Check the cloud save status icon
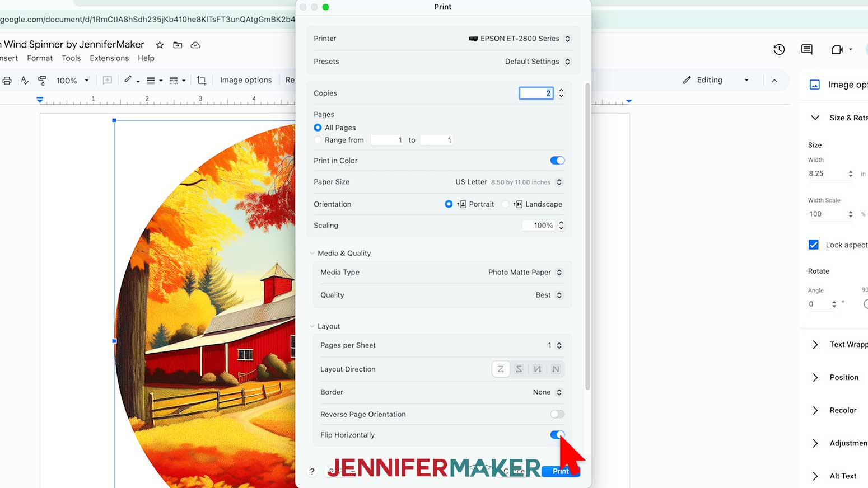This screenshot has width=868, height=488. coord(195,45)
